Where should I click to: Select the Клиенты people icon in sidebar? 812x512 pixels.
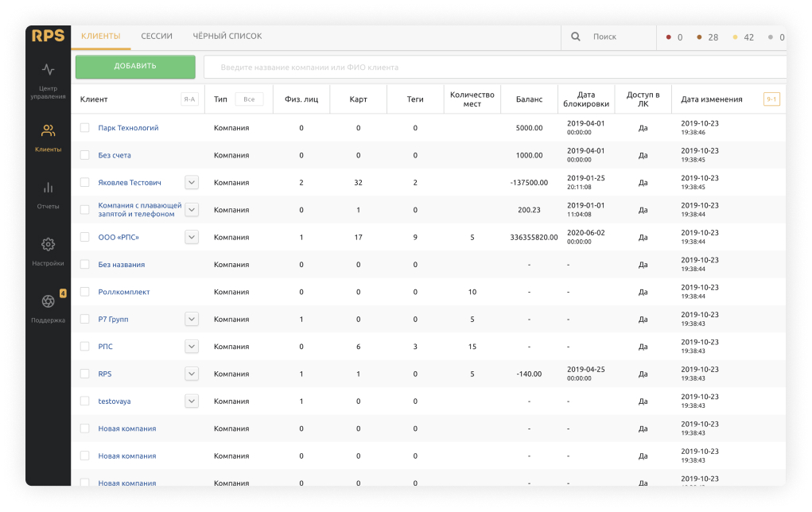48,130
